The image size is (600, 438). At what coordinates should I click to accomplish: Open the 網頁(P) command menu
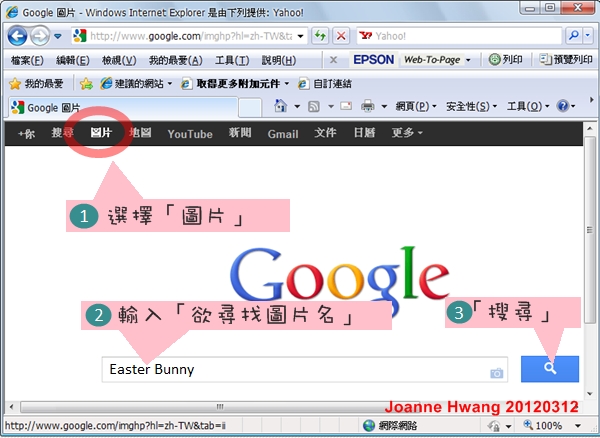416,106
